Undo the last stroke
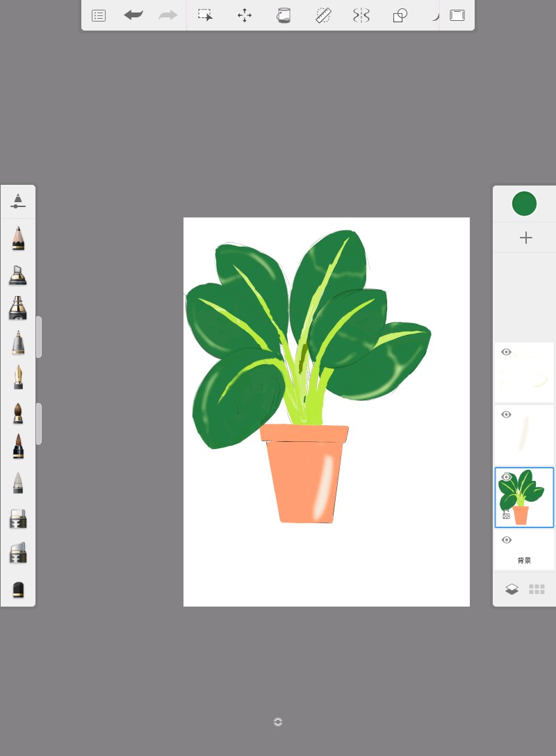 (133, 15)
